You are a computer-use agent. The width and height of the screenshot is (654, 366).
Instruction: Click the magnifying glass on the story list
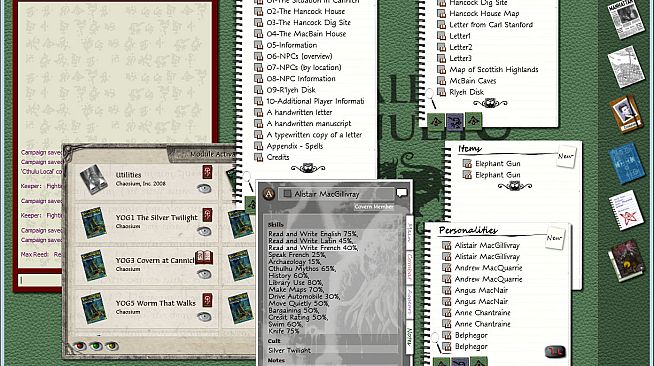coord(248,180)
